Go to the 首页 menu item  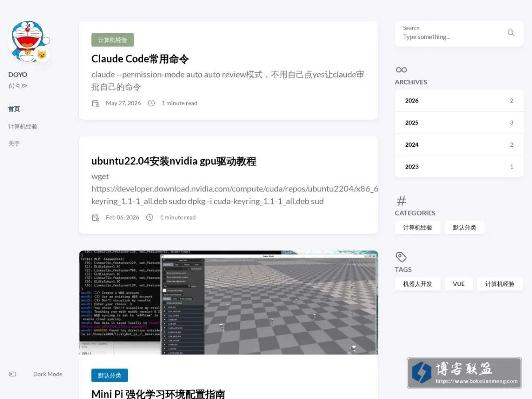14,109
